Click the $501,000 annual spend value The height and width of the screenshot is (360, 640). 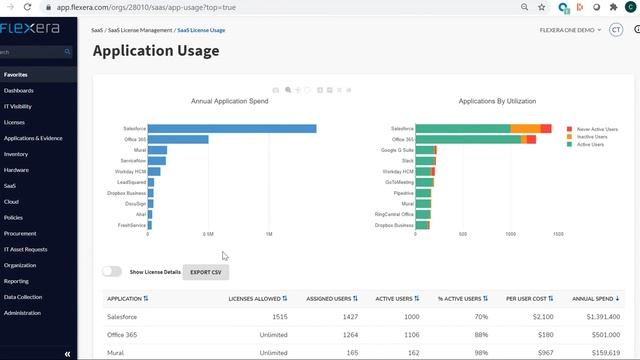(x=606, y=335)
